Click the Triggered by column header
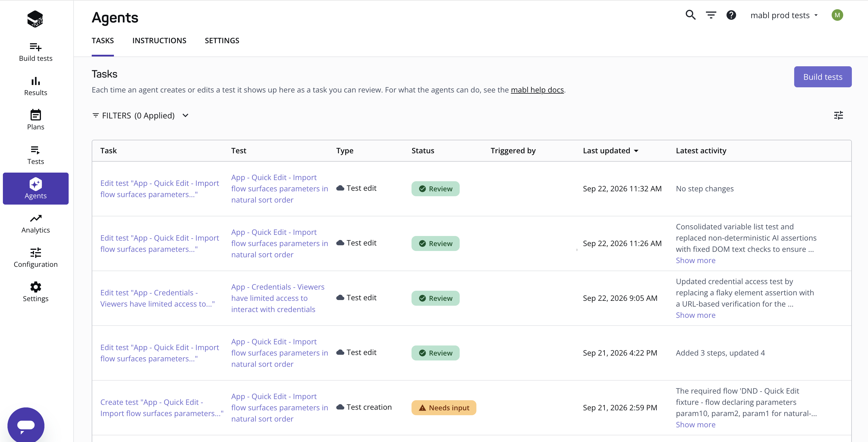868x442 pixels. coord(513,150)
